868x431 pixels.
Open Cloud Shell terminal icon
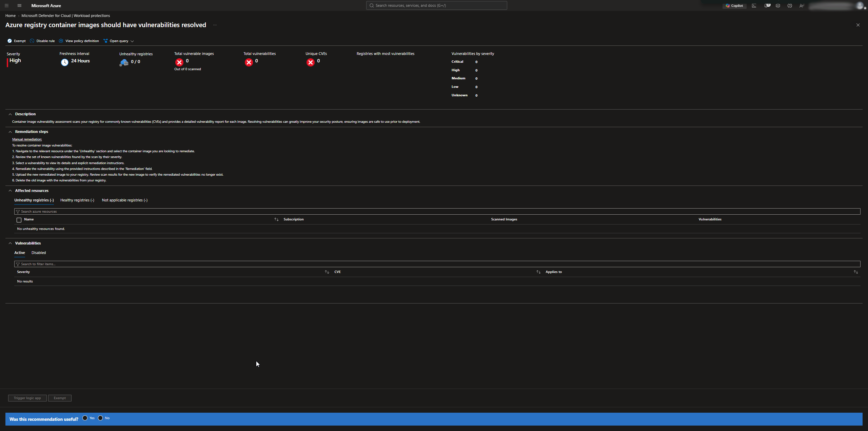click(754, 5)
